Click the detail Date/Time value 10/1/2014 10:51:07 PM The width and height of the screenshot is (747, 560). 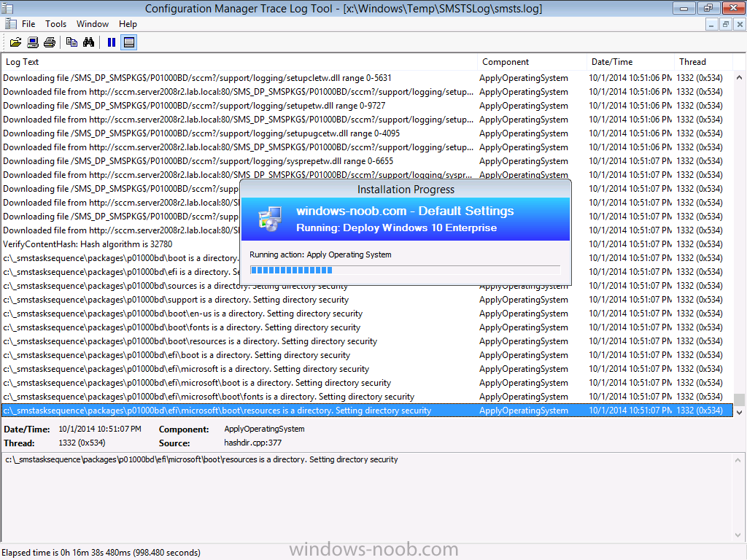click(100, 429)
